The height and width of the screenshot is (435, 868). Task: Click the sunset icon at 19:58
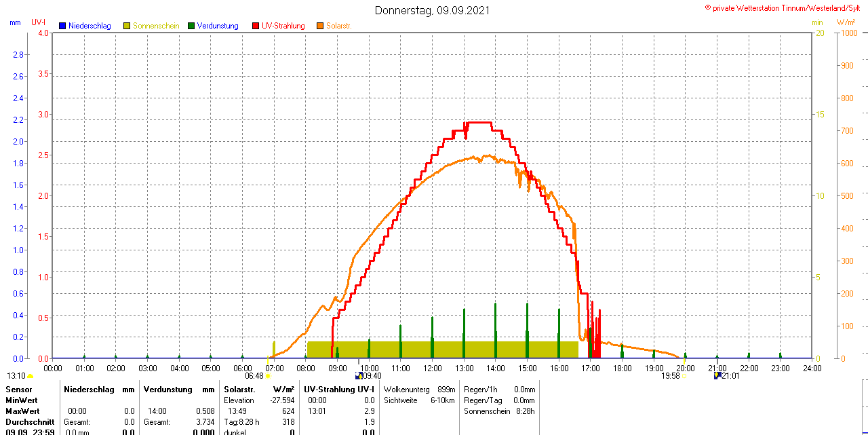click(684, 376)
